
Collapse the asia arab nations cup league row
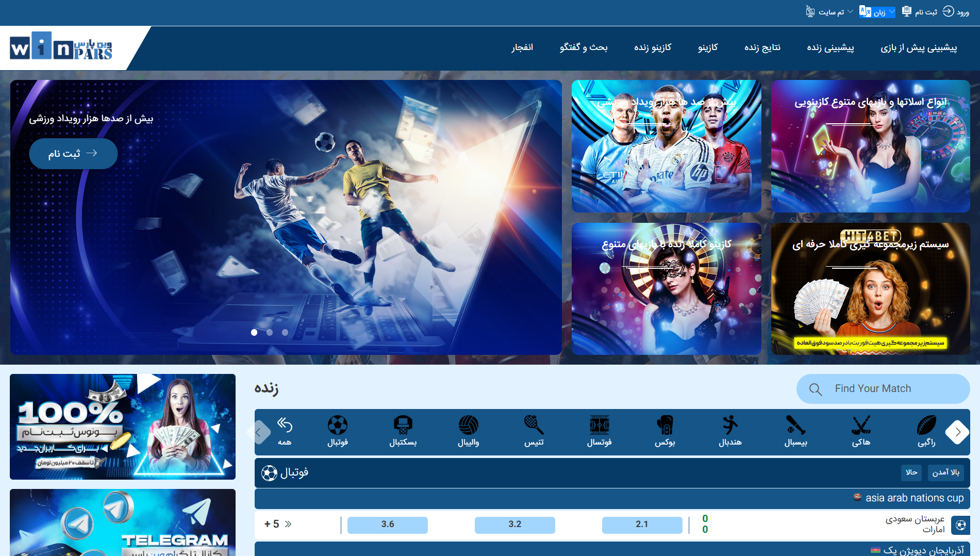[612, 498]
